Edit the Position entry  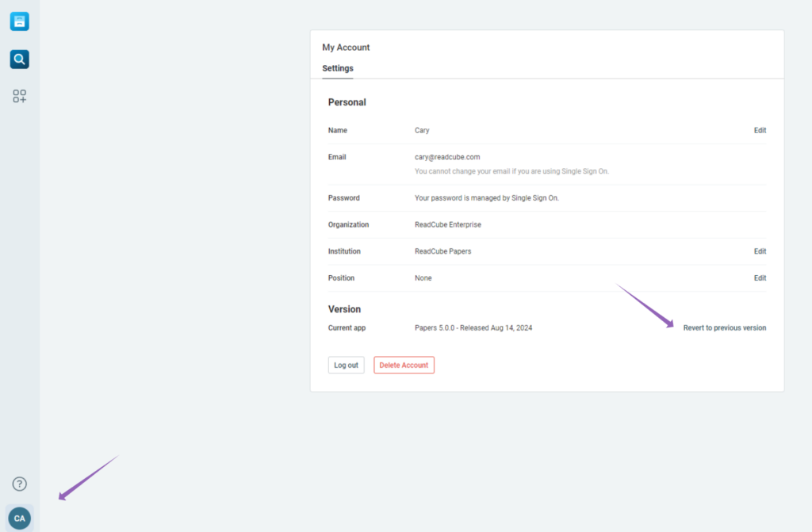pos(760,278)
